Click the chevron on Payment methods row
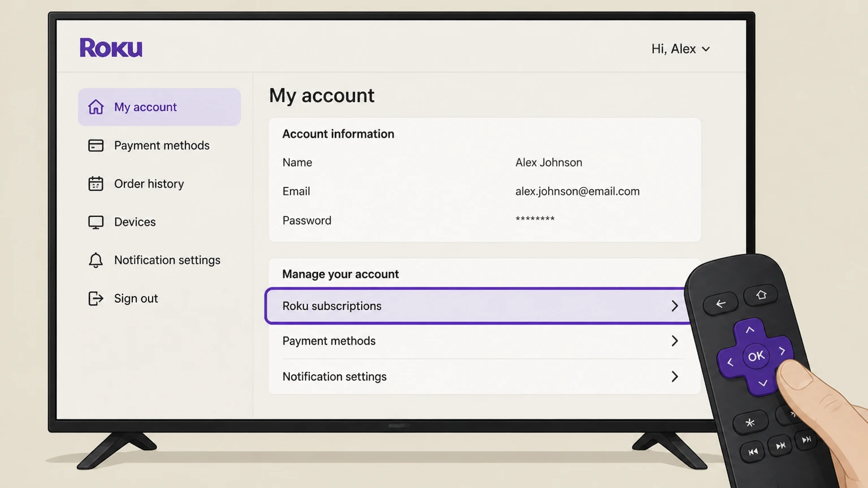The height and width of the screenshot is (488, 868). [x=674, y=341]
